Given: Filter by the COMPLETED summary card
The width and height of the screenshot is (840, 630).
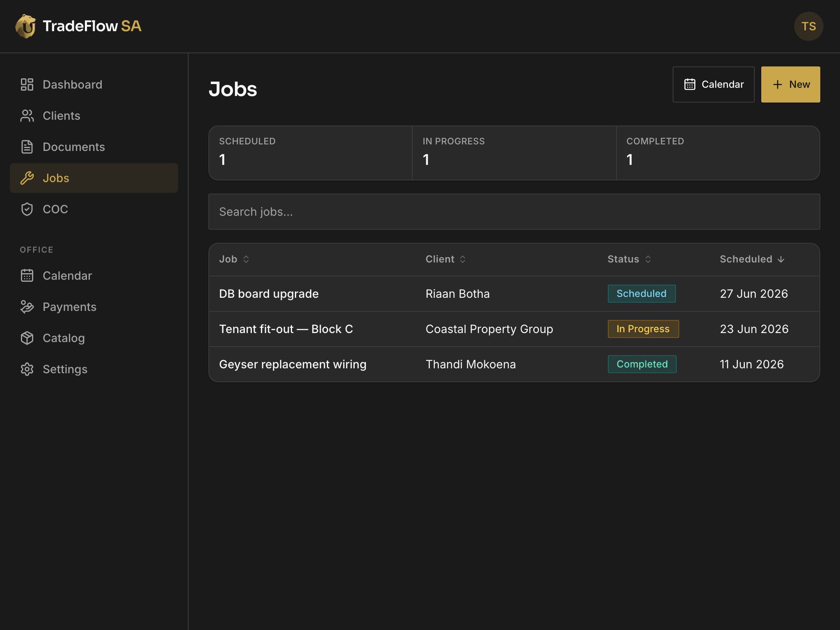Looking at the screenshot, I should point(718,153).
